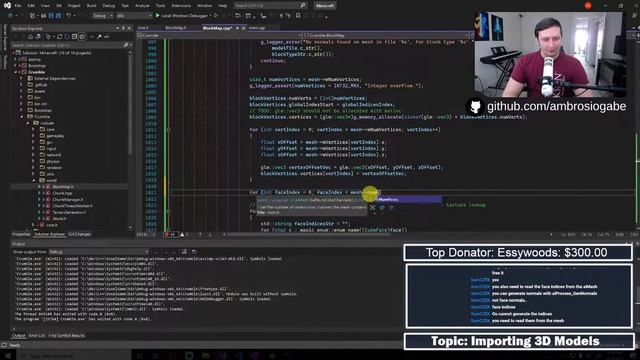Click the bookmark icon in main toolbar
Screen dimensions: 640x360
pos(298,16)
